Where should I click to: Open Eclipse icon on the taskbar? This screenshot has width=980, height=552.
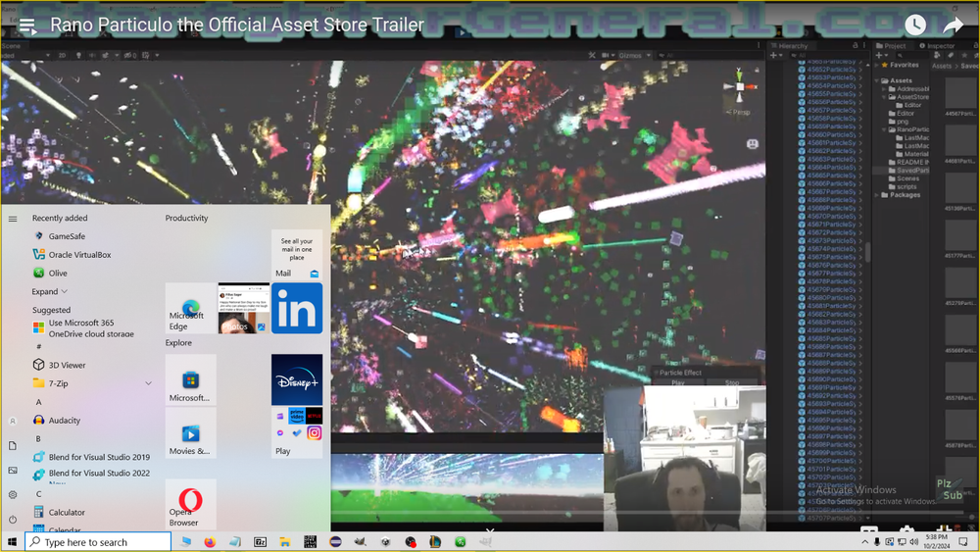(335, 542)
